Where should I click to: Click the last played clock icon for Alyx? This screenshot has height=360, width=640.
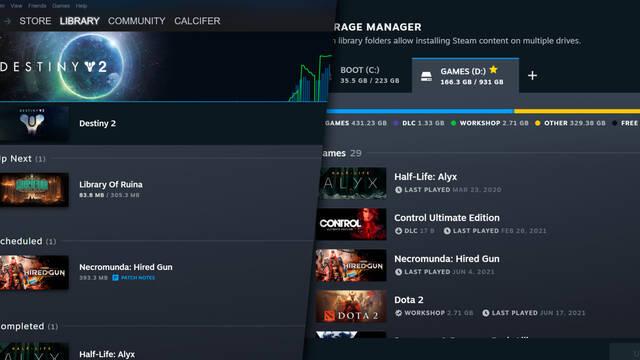click(x=398, y=190)
